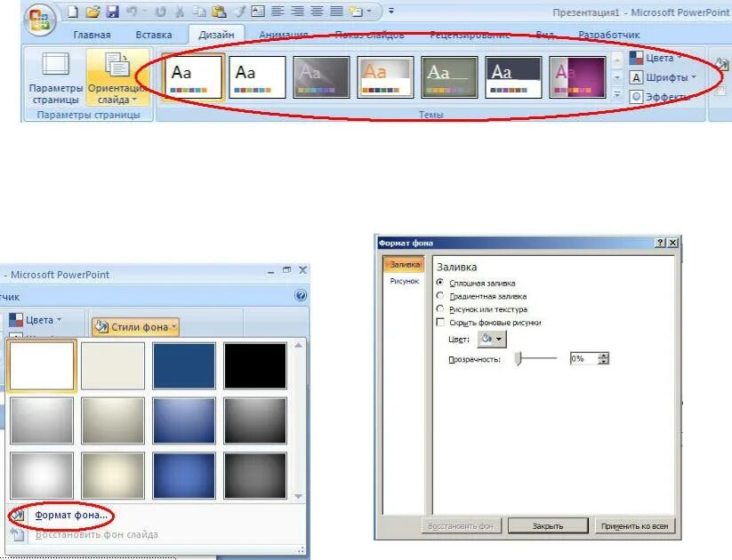
Task: Apply the green Aa theme thumbnail
Action: 449,77
